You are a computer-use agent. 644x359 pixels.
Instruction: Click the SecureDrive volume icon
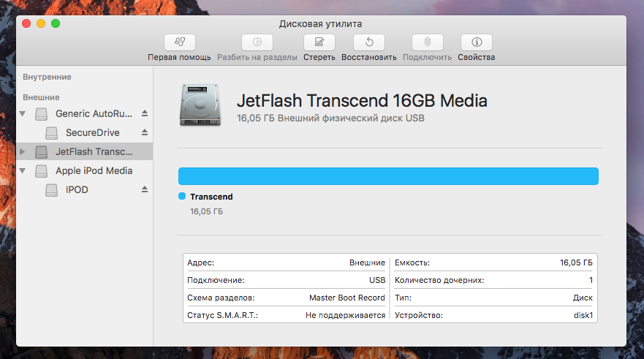51,132
